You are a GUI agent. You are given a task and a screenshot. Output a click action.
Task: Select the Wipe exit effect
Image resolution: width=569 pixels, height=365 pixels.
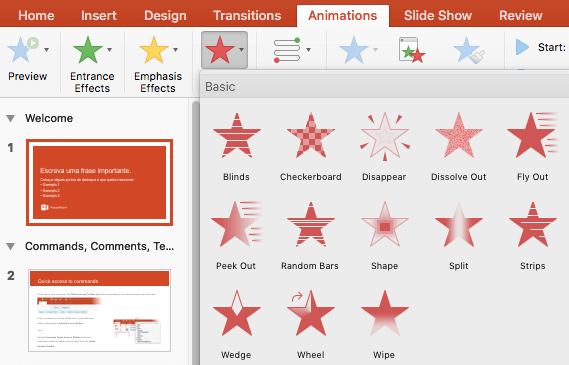pos(384,324)
